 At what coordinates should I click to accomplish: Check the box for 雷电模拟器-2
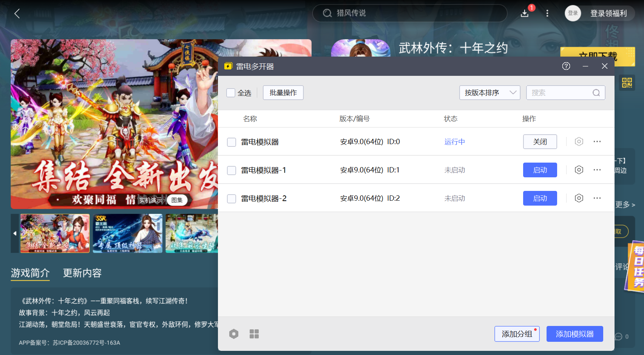(x=232, y=199)
